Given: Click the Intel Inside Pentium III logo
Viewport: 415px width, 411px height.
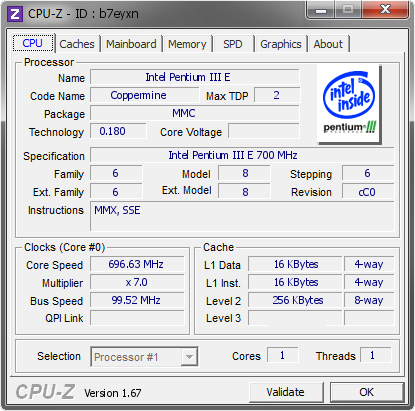Looking at the screenshot, I should coord(349,104).
